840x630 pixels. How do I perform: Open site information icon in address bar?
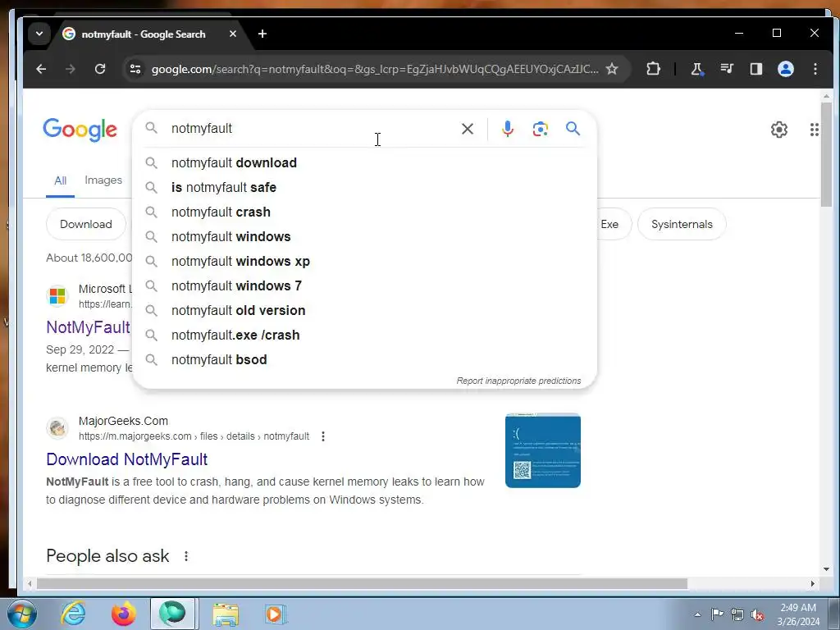135,69
